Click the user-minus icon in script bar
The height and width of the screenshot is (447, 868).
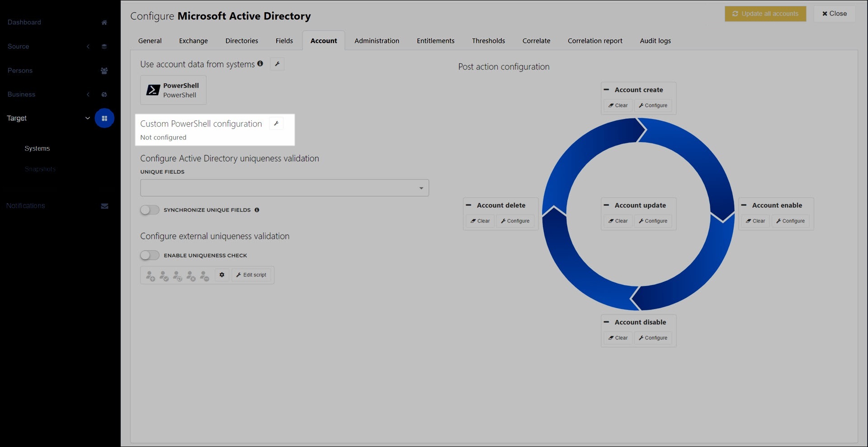(x=205, y=275)
